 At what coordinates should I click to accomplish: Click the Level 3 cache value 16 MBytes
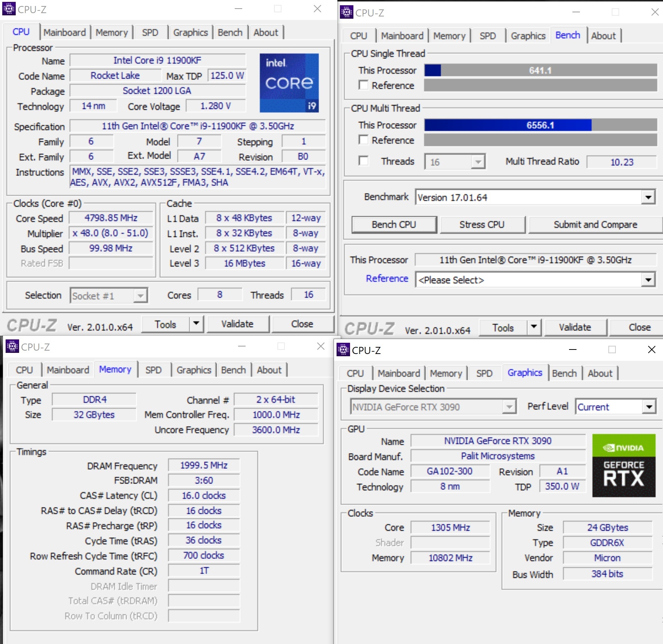pyautogui.click(x=244, y=263)
